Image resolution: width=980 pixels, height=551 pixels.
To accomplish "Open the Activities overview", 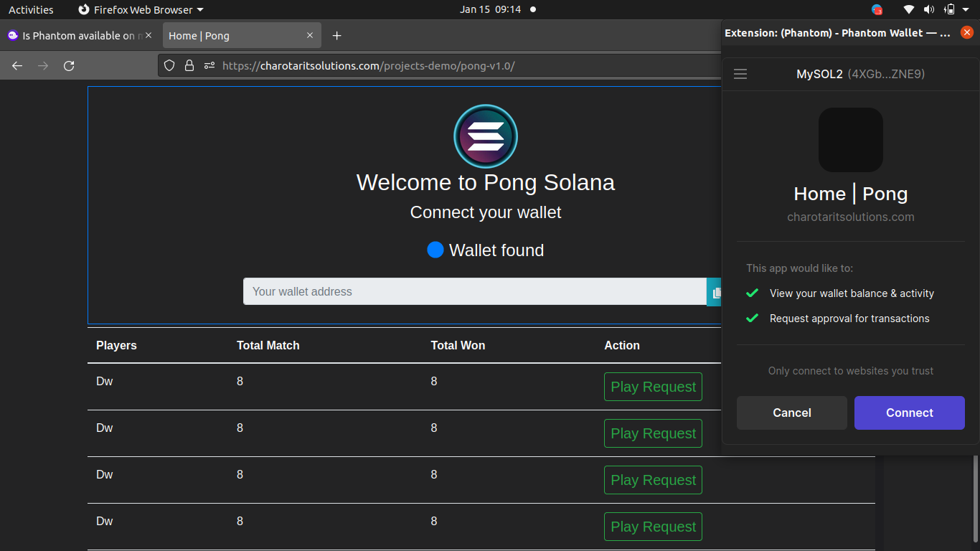I will coord(31,9).
